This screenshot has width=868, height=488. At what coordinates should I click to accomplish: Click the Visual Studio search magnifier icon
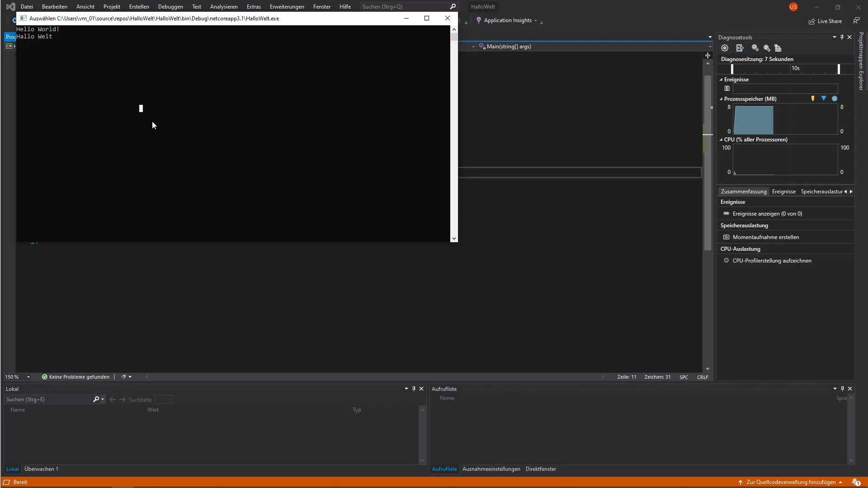[453, 7]
